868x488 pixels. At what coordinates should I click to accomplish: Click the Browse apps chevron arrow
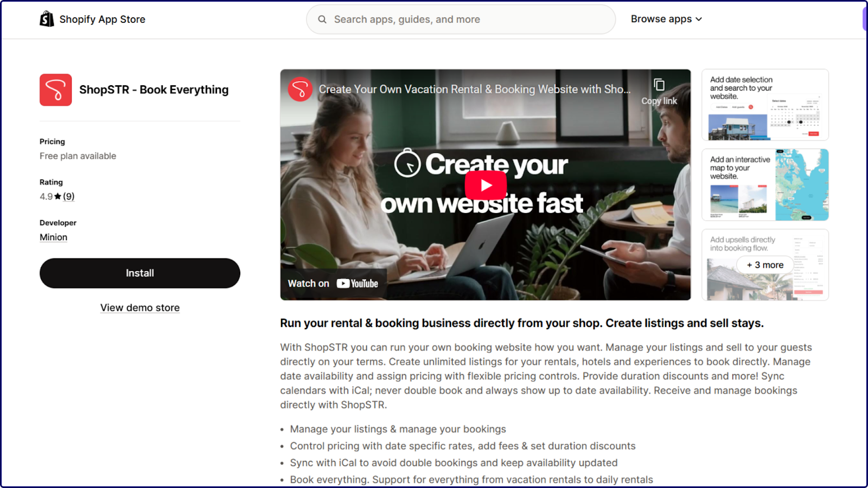699,20
